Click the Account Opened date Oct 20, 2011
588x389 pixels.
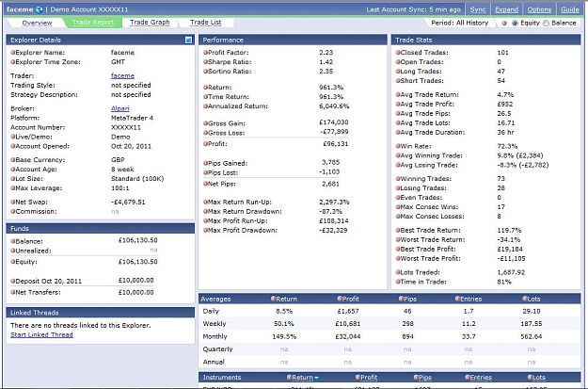(x=131, y=146)
